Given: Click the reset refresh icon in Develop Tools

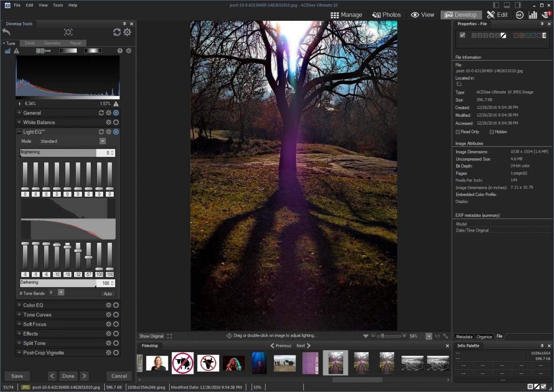Looking at the screenshot, I should (x=117, y=32).
